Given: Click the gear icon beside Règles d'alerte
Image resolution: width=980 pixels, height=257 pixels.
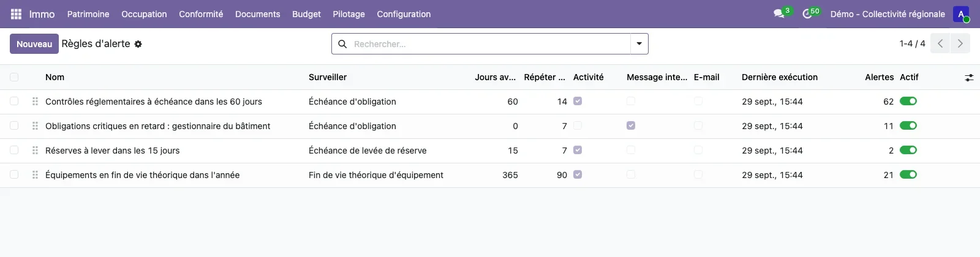Looking at the screenshot, I should point(138,44).
